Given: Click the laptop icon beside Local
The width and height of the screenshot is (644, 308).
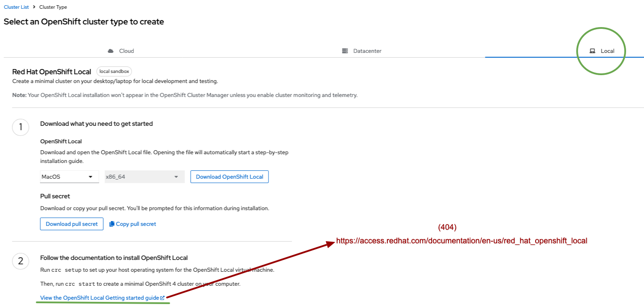Looking at the screenshot, I should point(592,51).
